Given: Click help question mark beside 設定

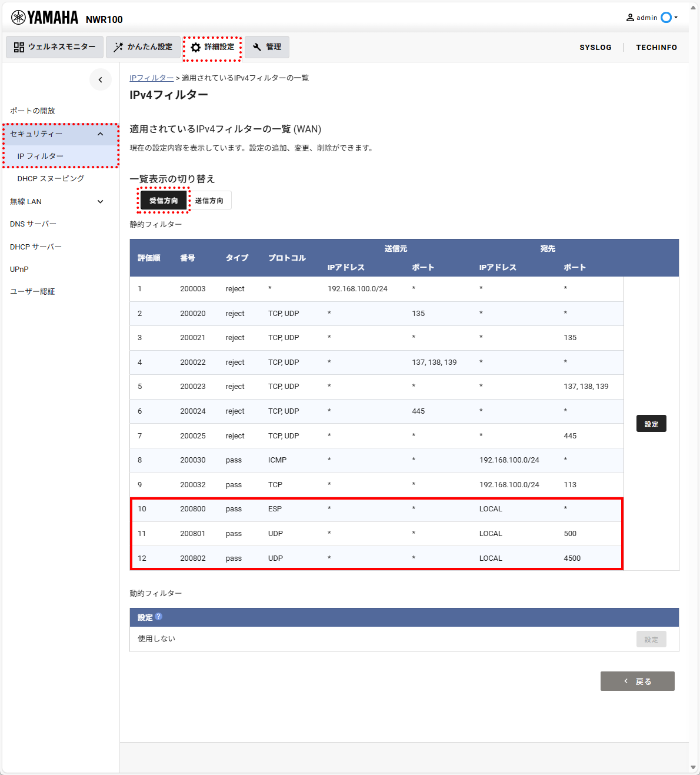Looking at the screenshot, I should pos(159,617).
